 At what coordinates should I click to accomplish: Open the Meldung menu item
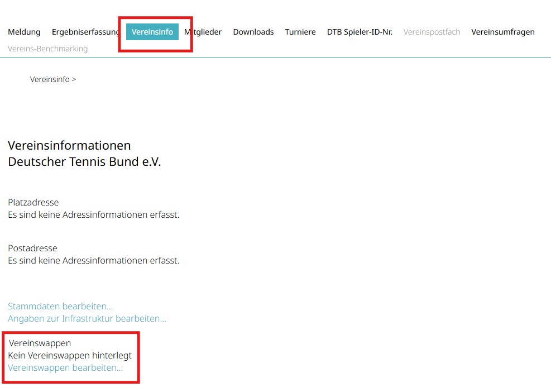(x=24, y=32)
